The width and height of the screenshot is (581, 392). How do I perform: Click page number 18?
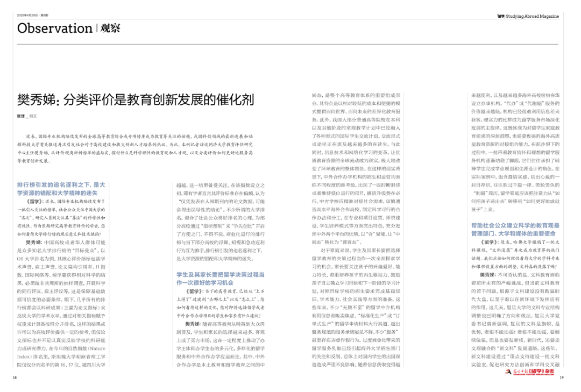click(15, 378)
